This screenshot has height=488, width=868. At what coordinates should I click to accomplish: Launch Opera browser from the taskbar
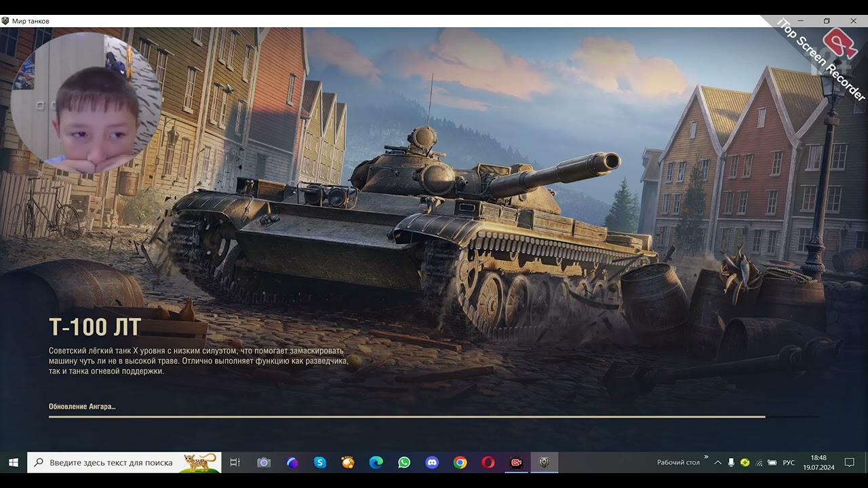(488, 462)
